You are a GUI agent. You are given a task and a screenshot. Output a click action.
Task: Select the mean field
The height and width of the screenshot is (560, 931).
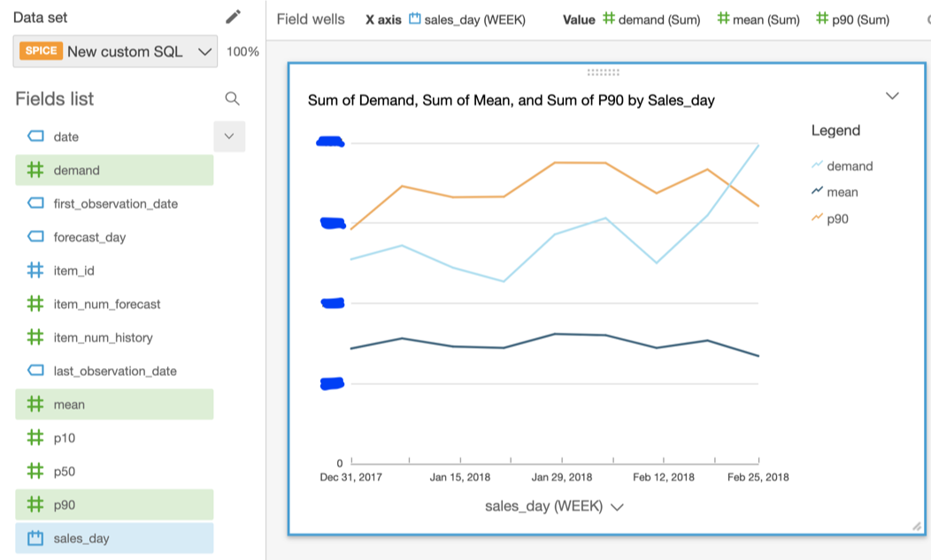pyautogui.click(x=114, y=404)
